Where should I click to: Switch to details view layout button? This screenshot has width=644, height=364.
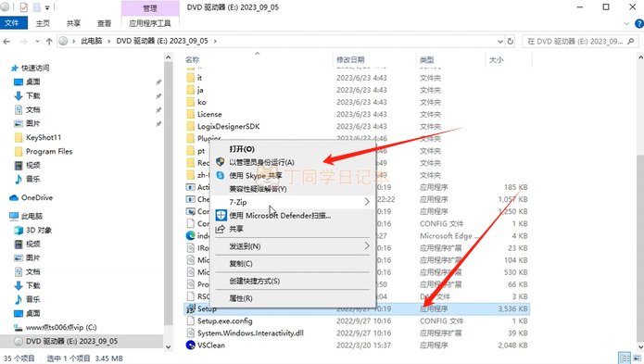coord(624,358)
